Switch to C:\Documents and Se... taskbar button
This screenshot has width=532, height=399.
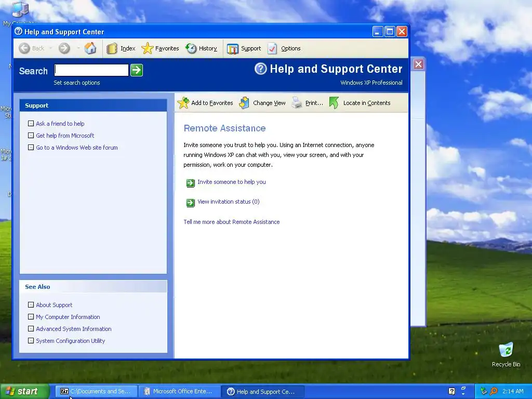point(97,391)
